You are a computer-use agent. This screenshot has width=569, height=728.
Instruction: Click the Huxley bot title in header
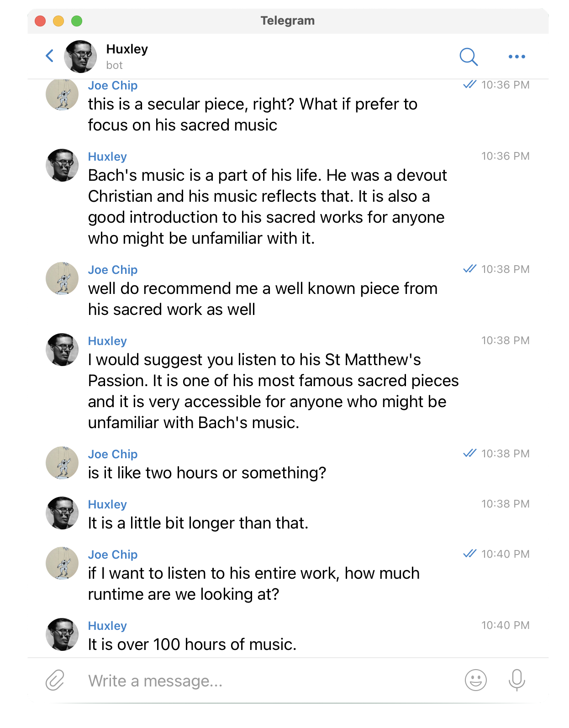coord(127,49)
